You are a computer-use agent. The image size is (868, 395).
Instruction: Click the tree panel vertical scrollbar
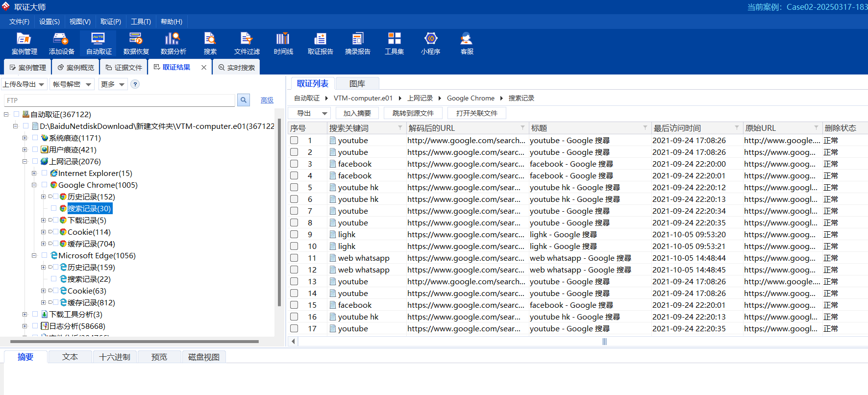[x=279, y=212]
